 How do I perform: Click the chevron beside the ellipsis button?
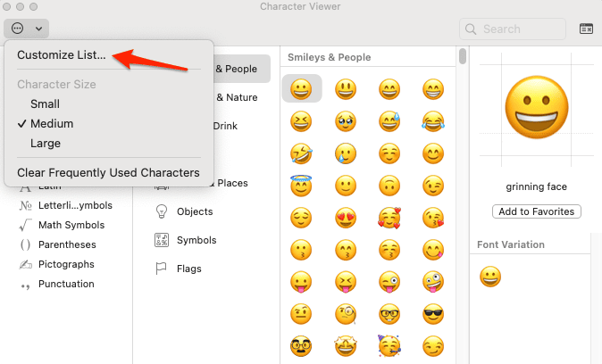tap(38, 29)
